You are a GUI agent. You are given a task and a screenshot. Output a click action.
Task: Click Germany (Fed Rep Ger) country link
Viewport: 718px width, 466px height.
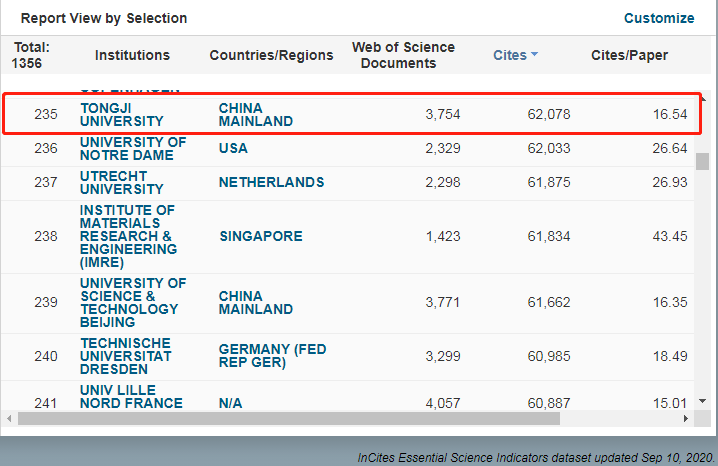click(272, 356)
